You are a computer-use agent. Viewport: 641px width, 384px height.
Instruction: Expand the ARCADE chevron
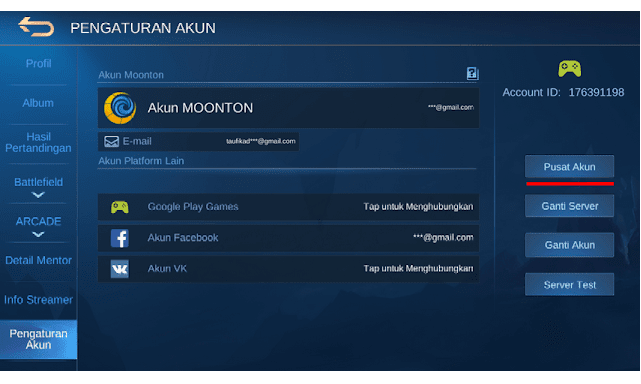[x=38, y=234]
